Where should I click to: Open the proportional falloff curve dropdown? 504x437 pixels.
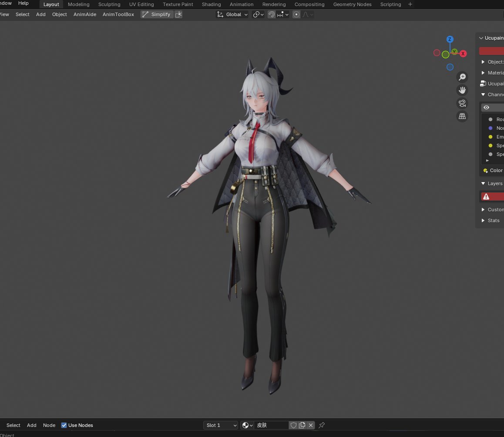(308, 14)
